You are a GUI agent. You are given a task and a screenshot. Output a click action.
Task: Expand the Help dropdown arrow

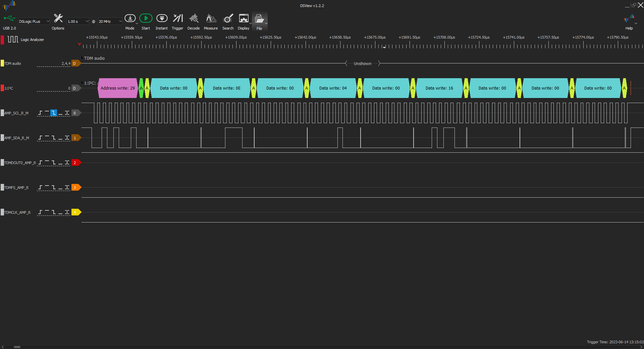point(636,23)
